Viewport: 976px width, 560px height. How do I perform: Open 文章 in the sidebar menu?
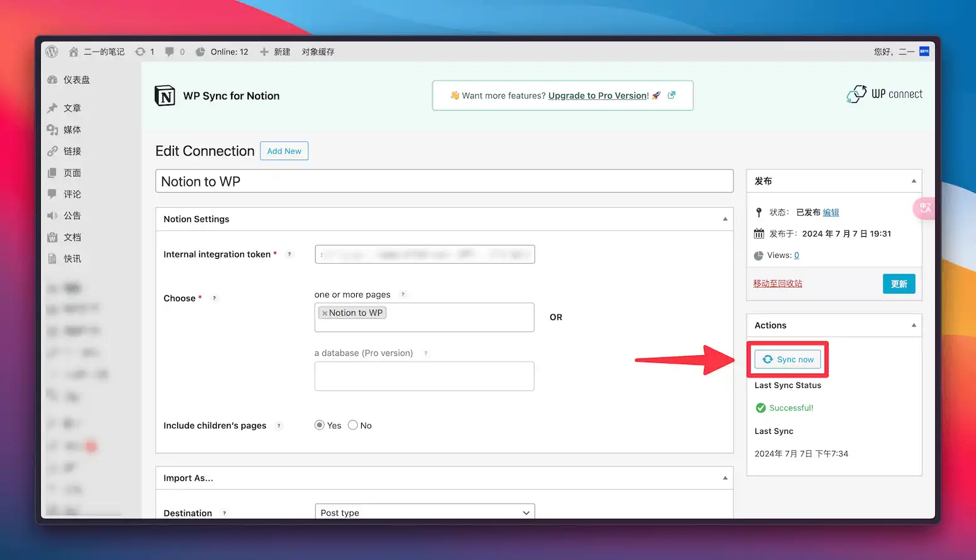pos(72,108)
